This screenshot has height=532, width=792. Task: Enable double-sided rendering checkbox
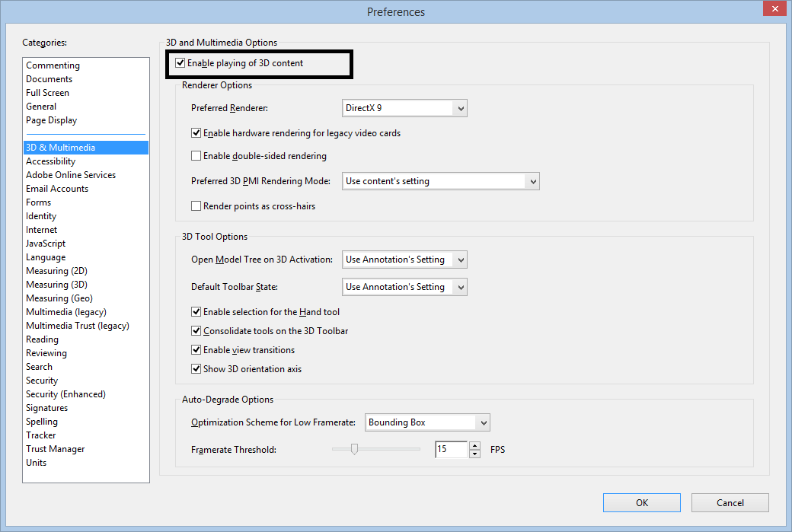196,156
